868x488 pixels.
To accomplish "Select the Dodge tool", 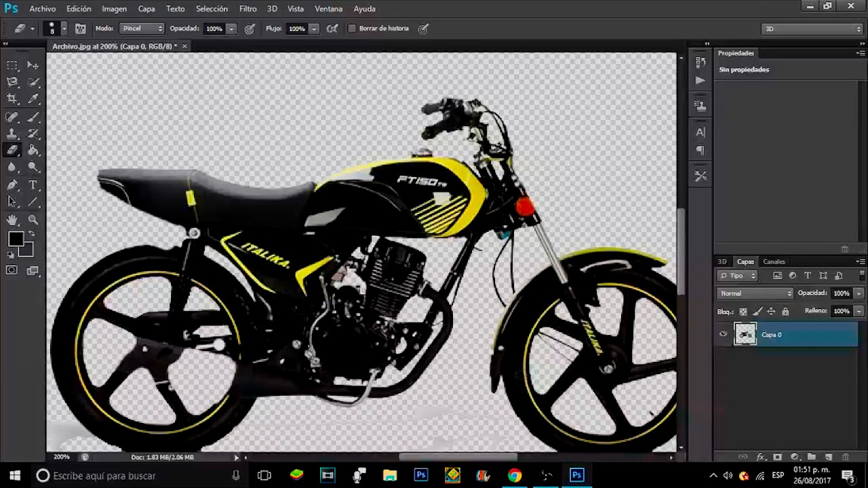I will coord(33,167).
